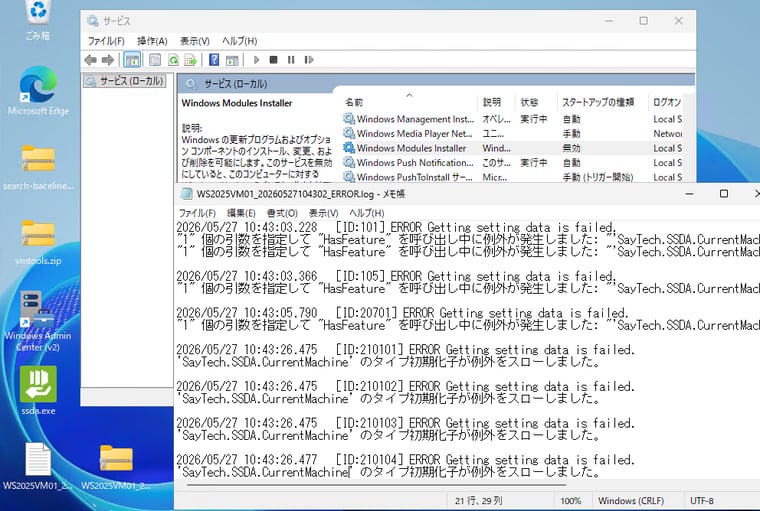Click the 21 行, 29 列 status bar entry

(x=478, y=501)
